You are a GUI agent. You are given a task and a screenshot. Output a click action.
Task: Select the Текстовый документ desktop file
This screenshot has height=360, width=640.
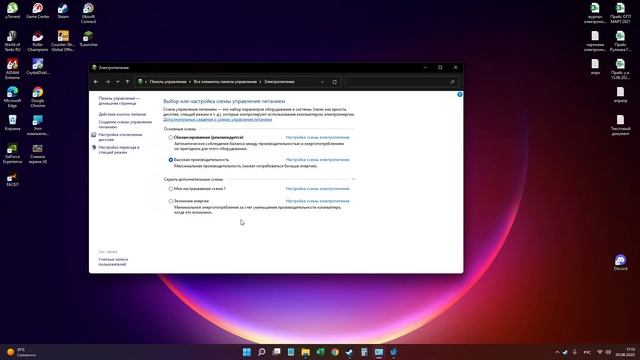[x=620, y=124]
